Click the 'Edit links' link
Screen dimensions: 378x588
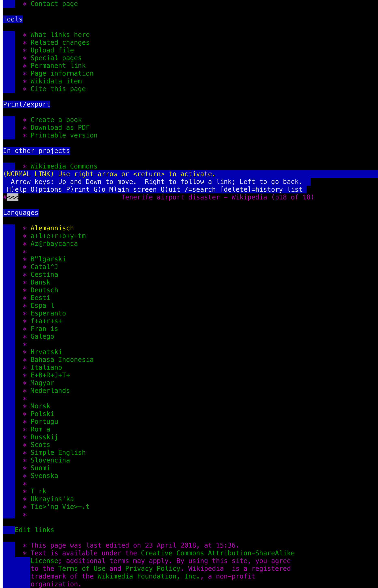click(x=34, y=530)
